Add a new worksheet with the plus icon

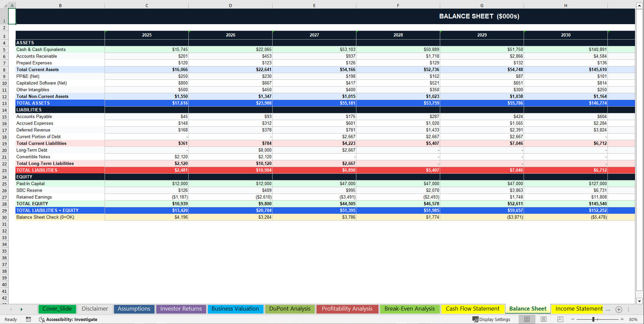[x=619, y=309]
